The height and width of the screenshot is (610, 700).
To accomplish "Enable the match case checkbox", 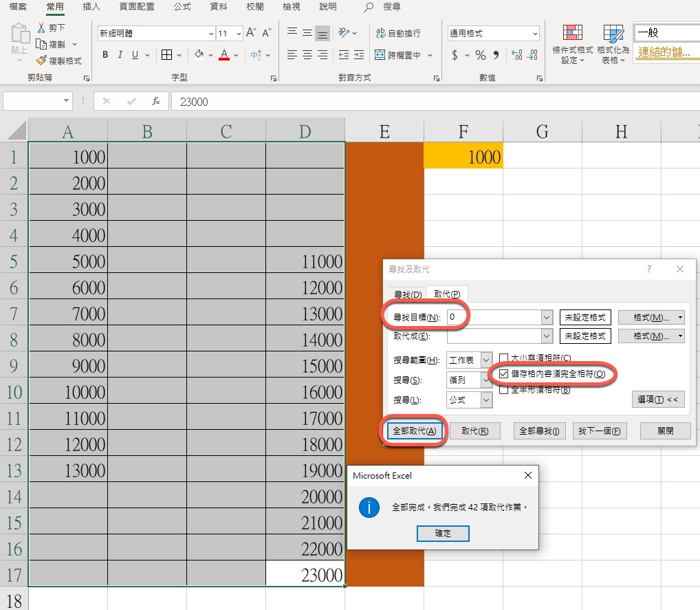I will tap(504, 358).
